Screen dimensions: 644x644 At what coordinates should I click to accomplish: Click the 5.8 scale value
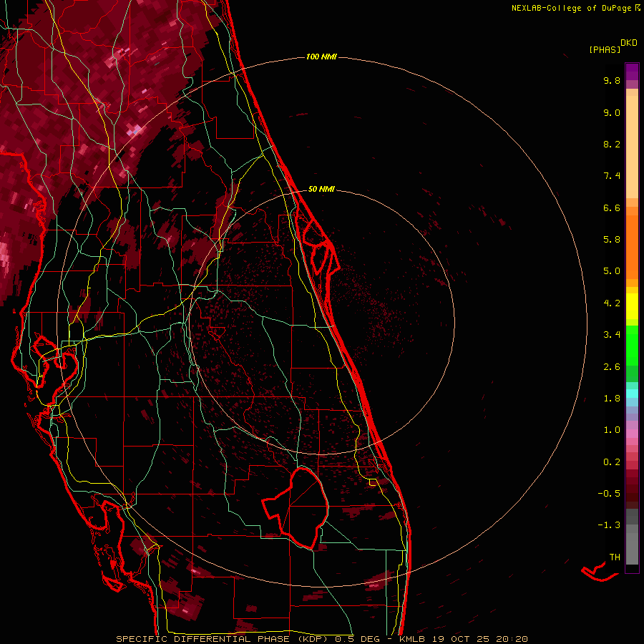pyautogui.click(x=612, y=240)
